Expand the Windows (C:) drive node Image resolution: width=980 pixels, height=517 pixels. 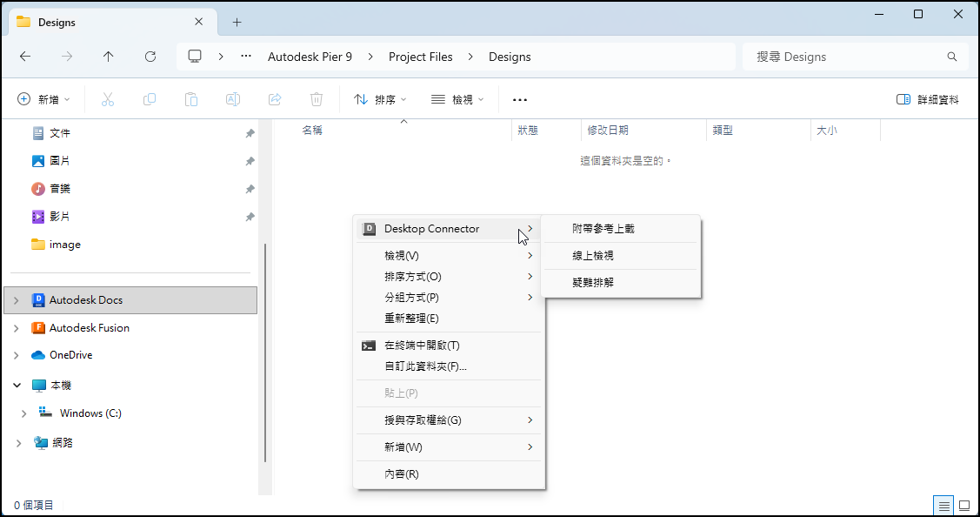click(x=24, y=413)
